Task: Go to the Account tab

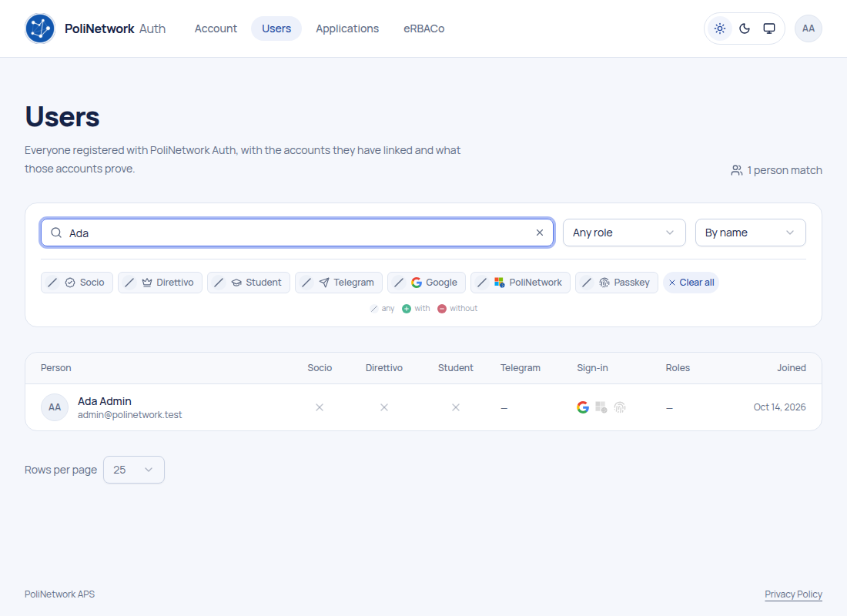Action: coord(216,28)
